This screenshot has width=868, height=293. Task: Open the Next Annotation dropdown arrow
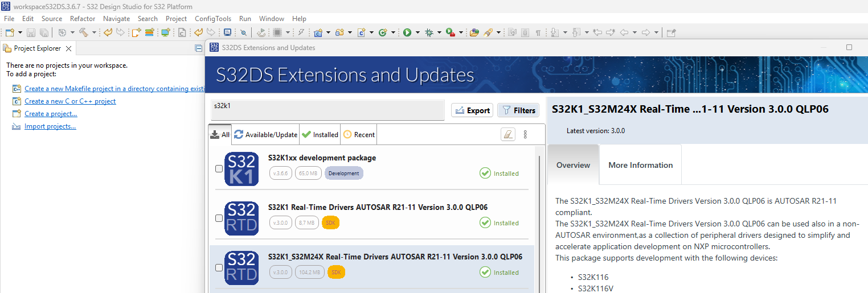click(x=565, y=32)
